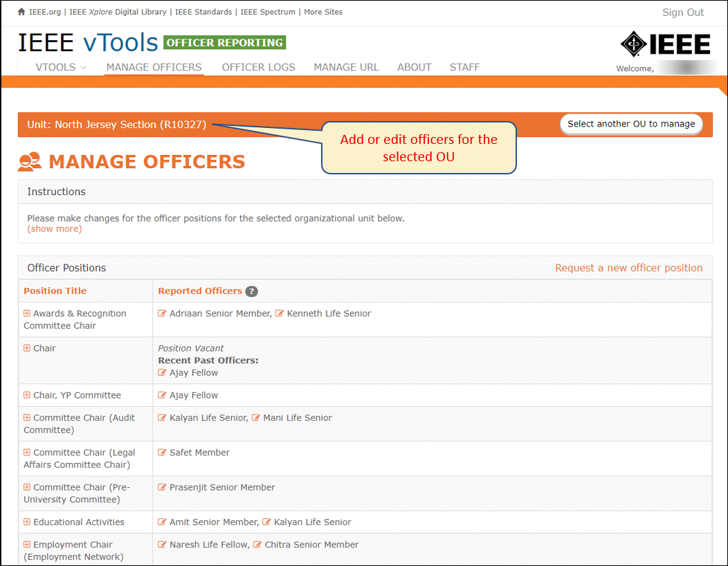Go to Officer Logs tab
Image resolution: width=728 pixels, height=566 pixels.
[258, 67]
